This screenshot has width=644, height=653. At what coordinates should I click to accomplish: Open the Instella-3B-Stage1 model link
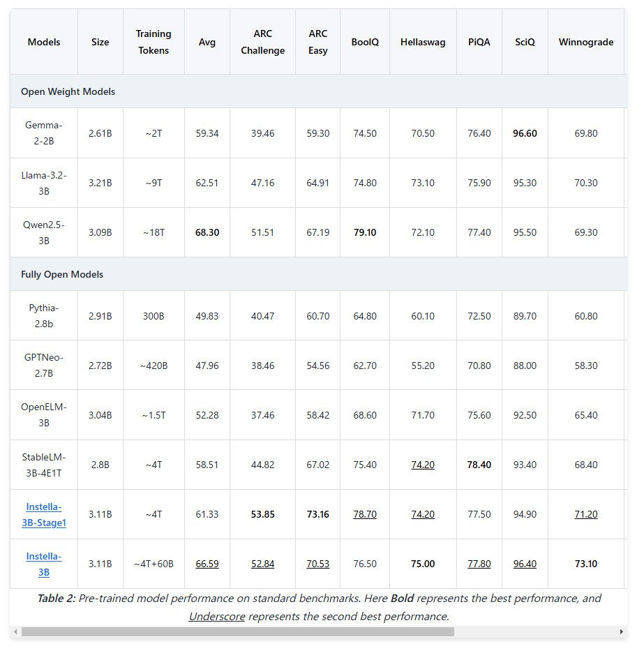[x=44, y=514]
